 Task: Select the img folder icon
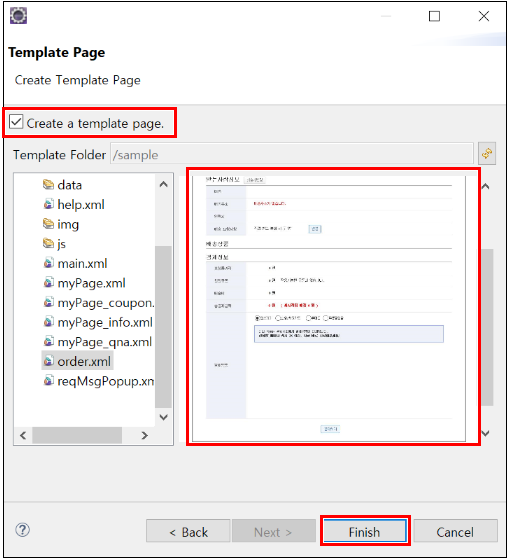coord(48,224)
